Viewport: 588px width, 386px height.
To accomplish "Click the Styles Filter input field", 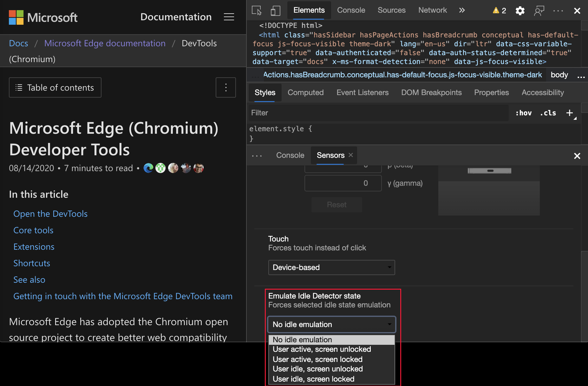I will click(x=379, y=113).
